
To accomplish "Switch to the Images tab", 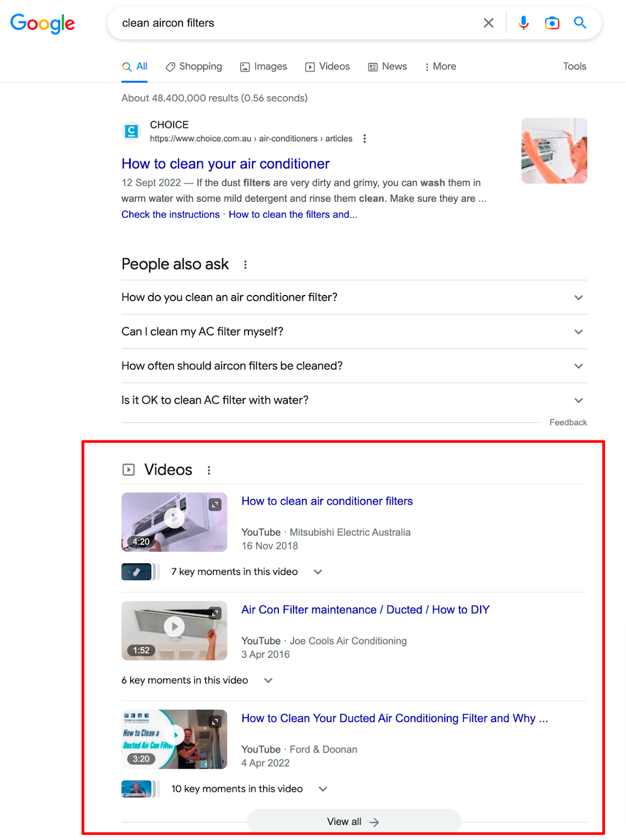I will click(x=264, y=67).
